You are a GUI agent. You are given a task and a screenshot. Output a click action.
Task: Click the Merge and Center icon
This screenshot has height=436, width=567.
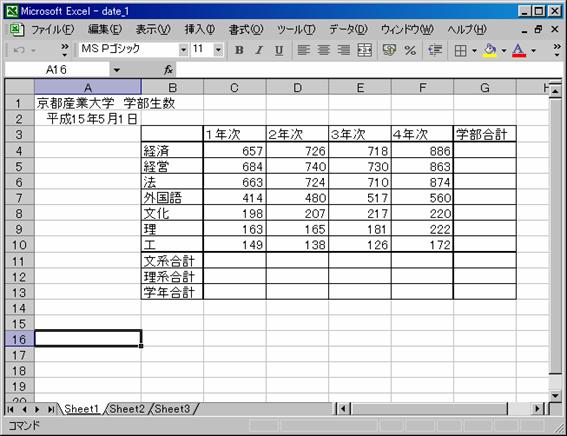(364, 50)
